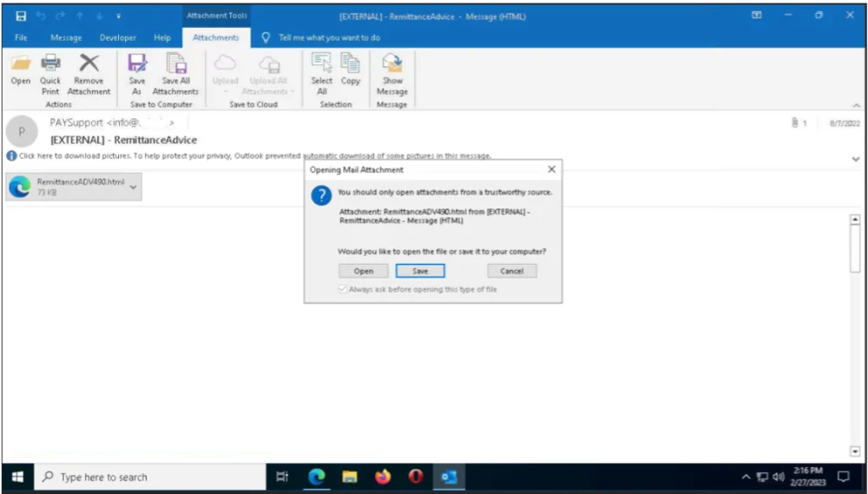The width and height of the screenshot is (868, 494).
Task: Select the Attachments tab
Action: pos(216,37)
